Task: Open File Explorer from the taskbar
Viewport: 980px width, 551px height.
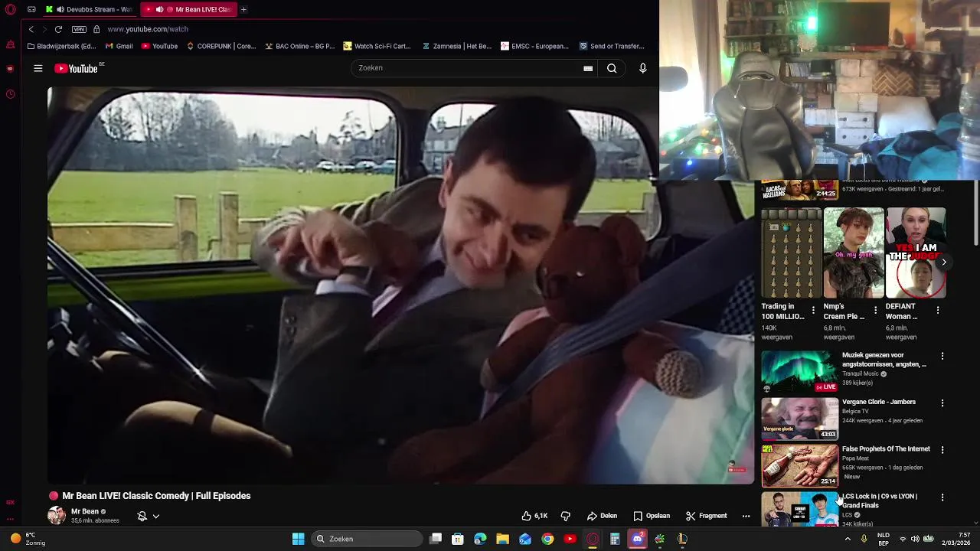Action: 502,539
